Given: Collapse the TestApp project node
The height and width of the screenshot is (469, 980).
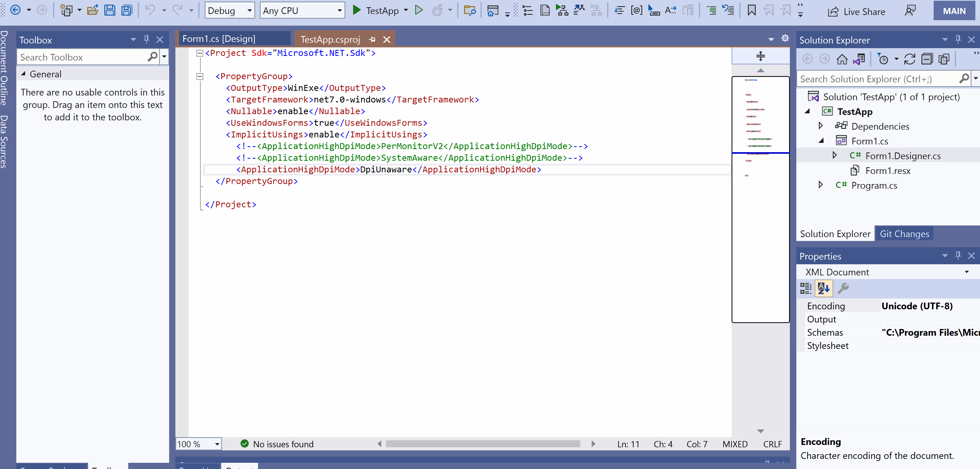Looking at the screenshot, I should point(807,111).
